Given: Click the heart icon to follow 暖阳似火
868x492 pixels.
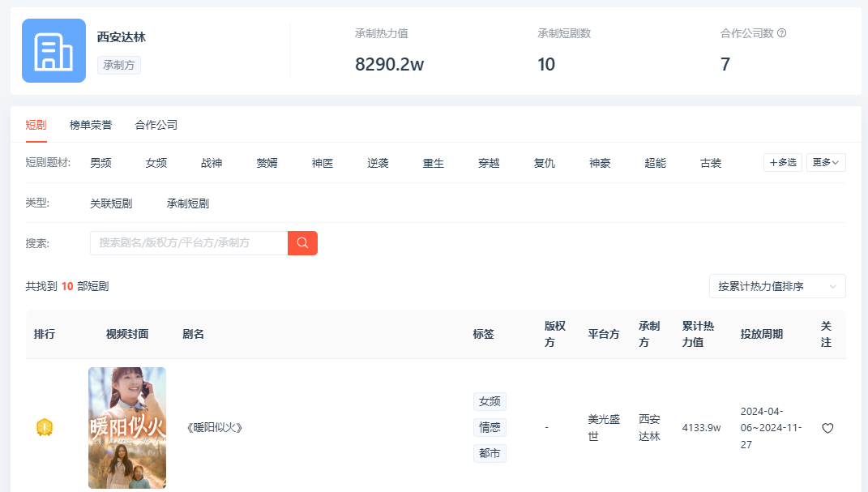Looking at the screenshot, I should point(827,428).
